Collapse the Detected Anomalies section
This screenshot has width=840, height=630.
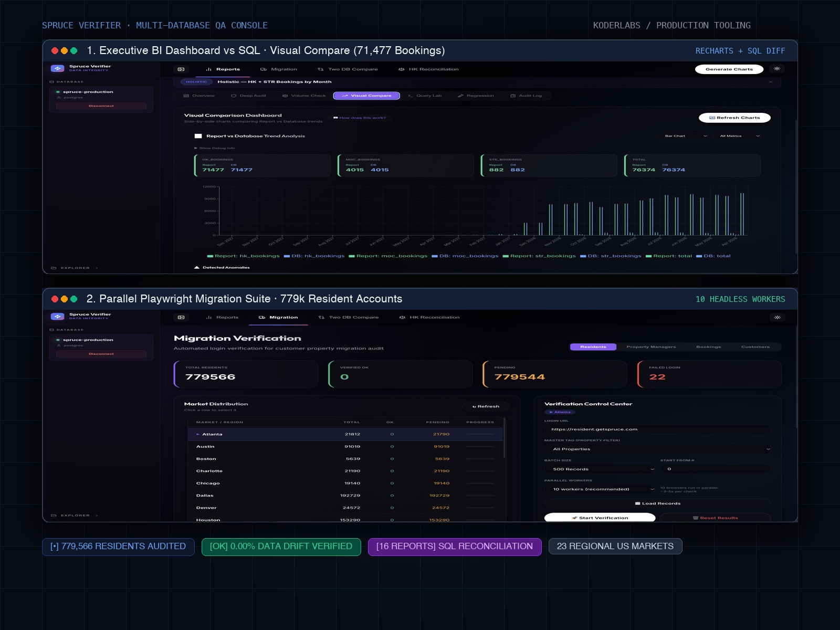coord(222,268)
